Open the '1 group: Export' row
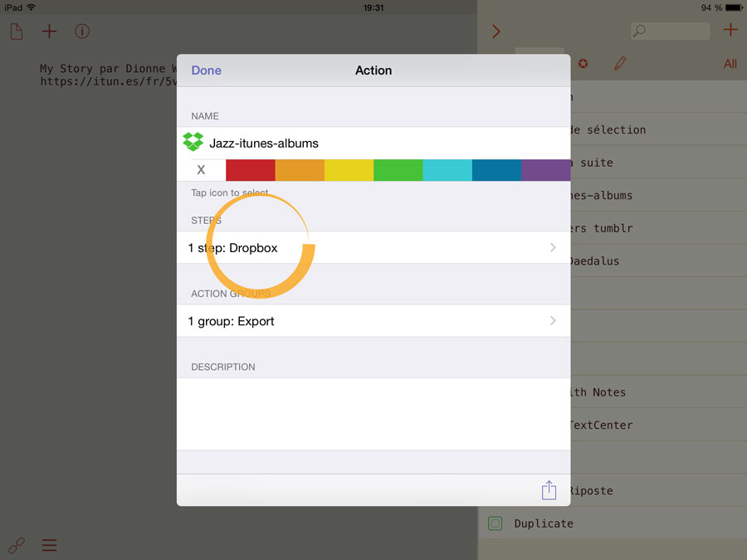This screenshot has height=560, width=747. click(x=373, y=321)
